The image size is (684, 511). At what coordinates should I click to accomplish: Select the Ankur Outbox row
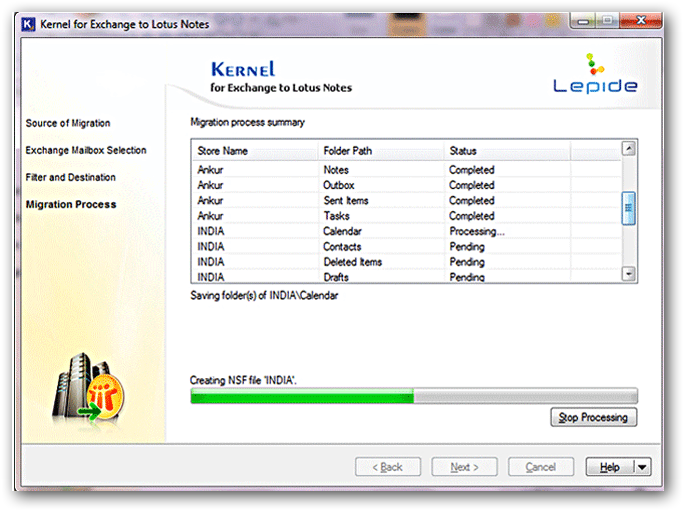click(407, 185)
